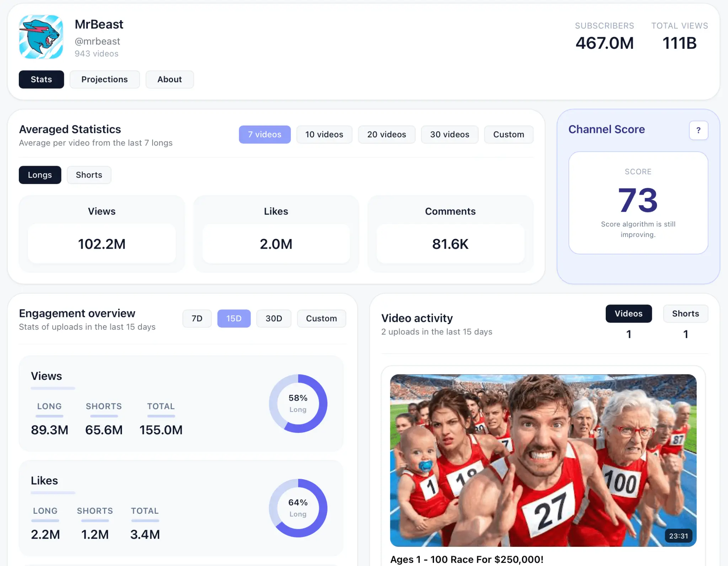Switch to the Stats tab
Viewport: 728px width, 566px height.
click(41, 79)
